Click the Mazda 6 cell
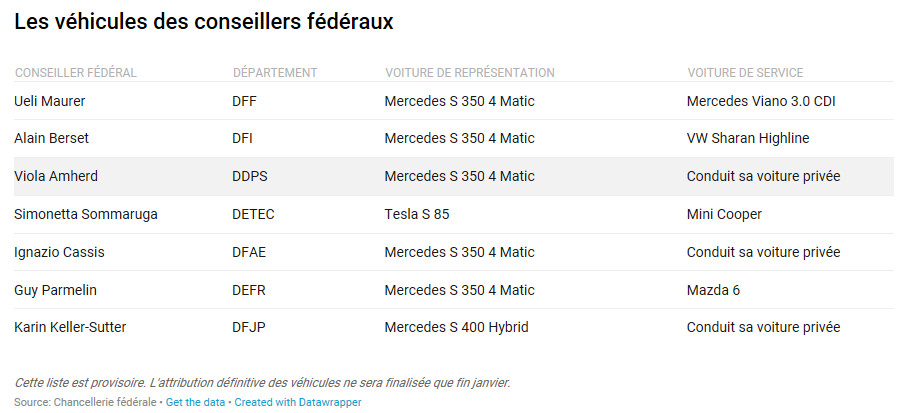The height and width of the screenshot is (413, 909). (713, 290)
